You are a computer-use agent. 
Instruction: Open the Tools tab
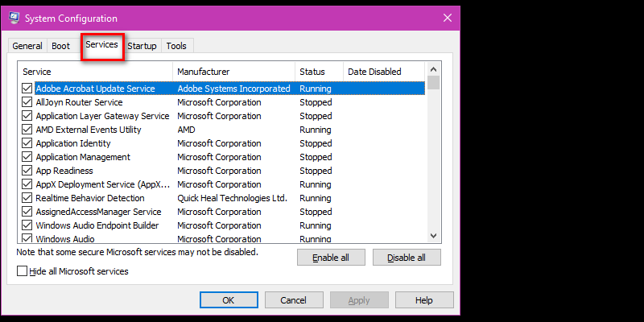(x=176, y=46)
